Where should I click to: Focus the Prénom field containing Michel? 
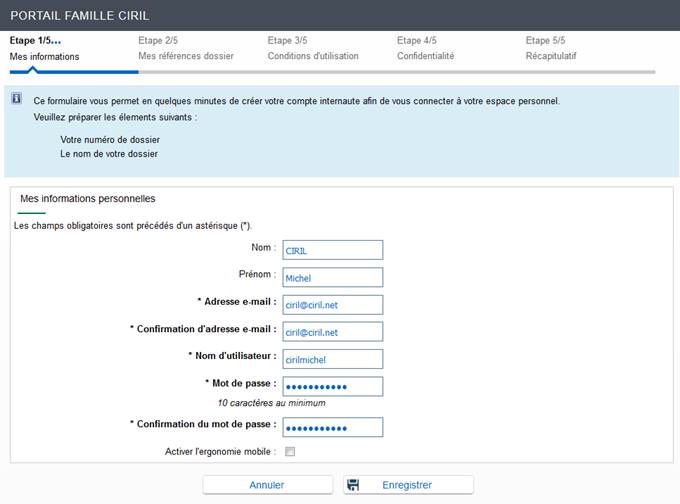(332, 277)
